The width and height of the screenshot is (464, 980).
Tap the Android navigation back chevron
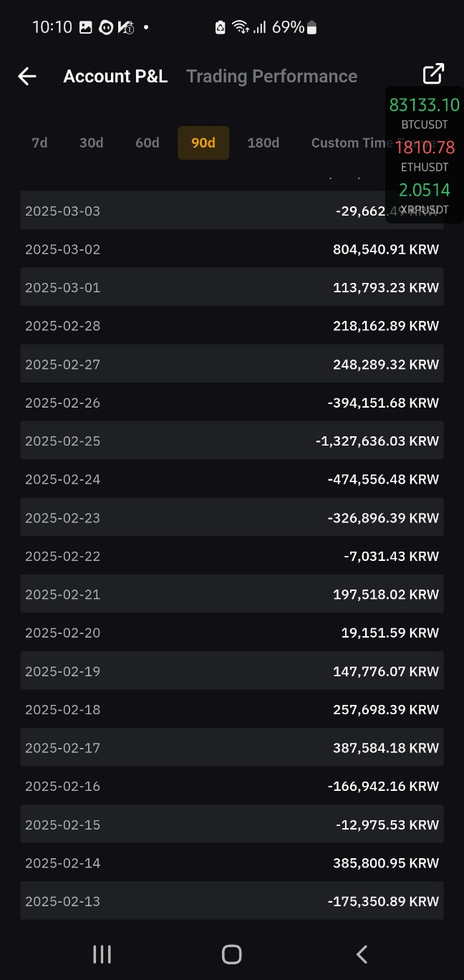pyautogui.click(x=362, y=953)
